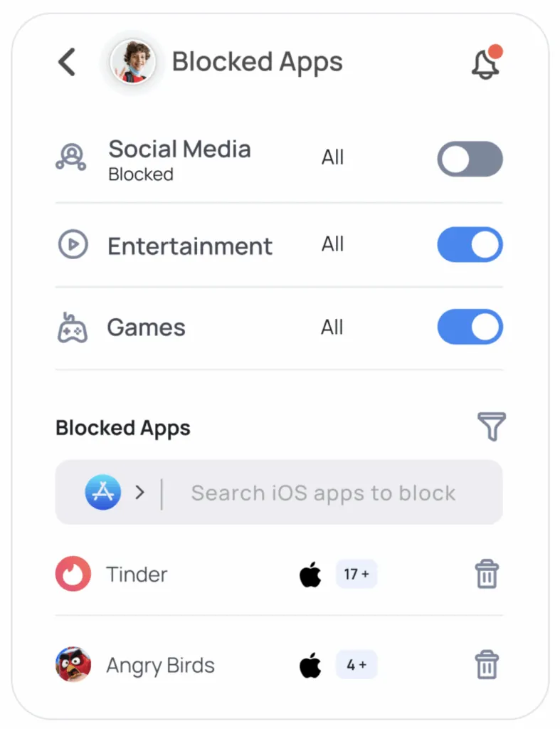Click the Search iOS apps field
560x729 pixels.
324,493
